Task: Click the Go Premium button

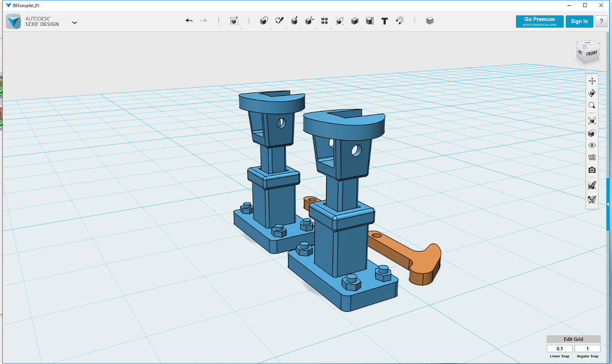Action: (x=540, y=21)
